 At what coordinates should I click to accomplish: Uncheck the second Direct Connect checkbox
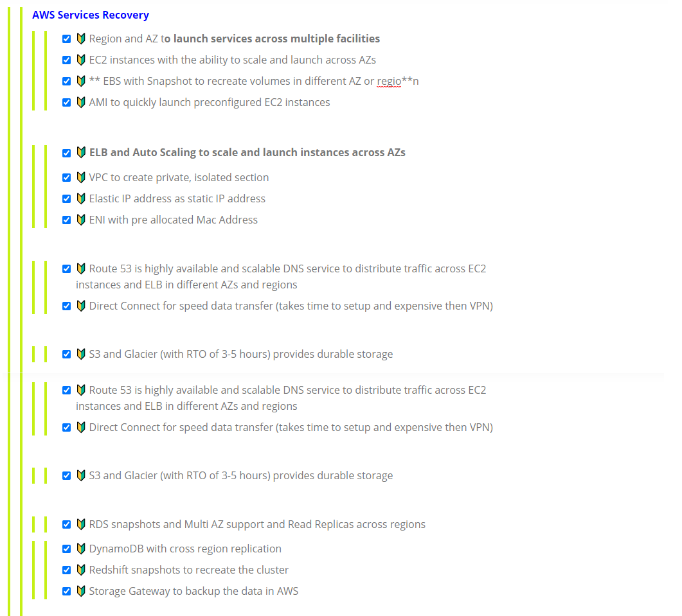pyautogui.click(x=67, y=428)
